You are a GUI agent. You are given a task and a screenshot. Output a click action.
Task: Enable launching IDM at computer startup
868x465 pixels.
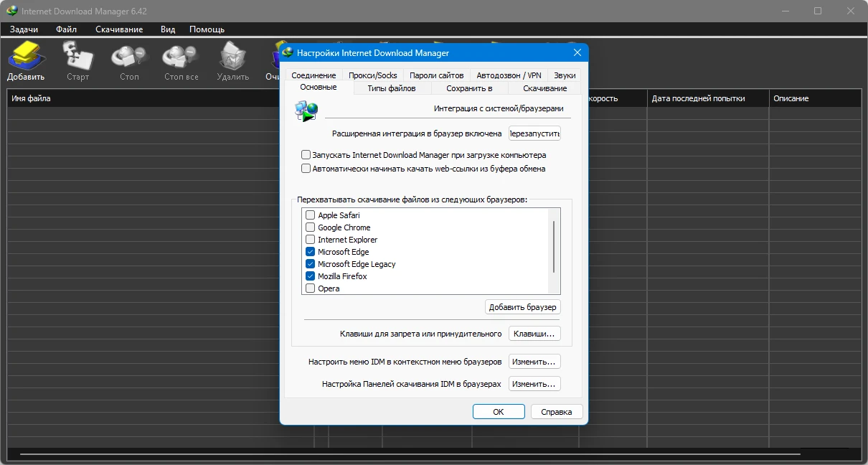(306, 155)
